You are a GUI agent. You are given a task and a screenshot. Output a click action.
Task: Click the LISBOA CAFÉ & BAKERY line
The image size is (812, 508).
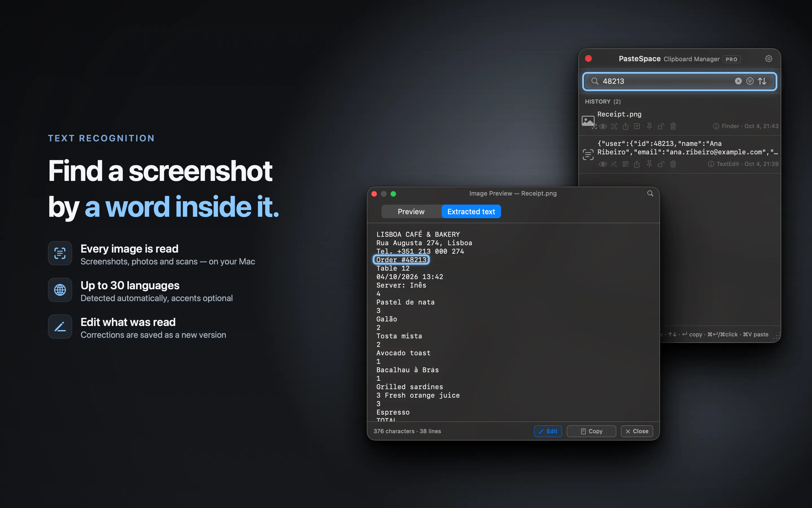pyautogui.click(x=418, y=234)
